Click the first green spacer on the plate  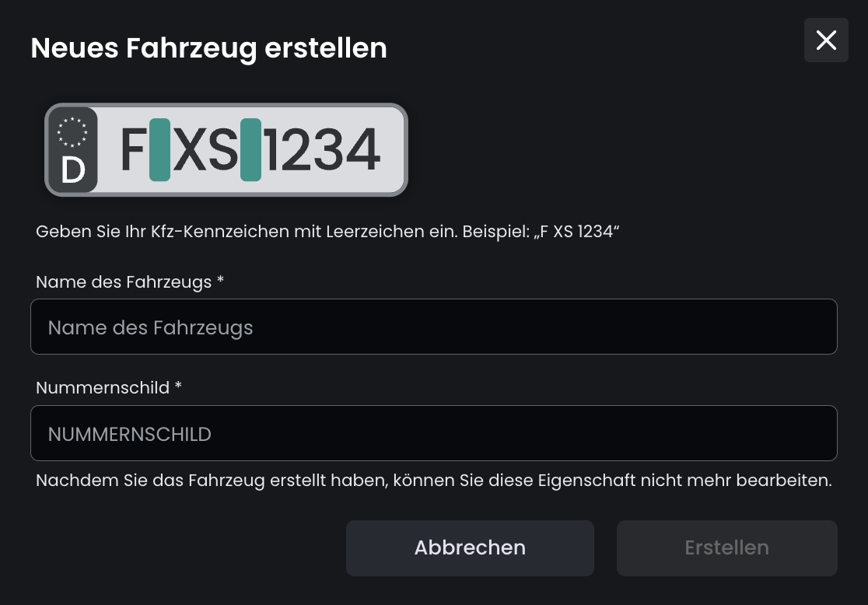159,150
